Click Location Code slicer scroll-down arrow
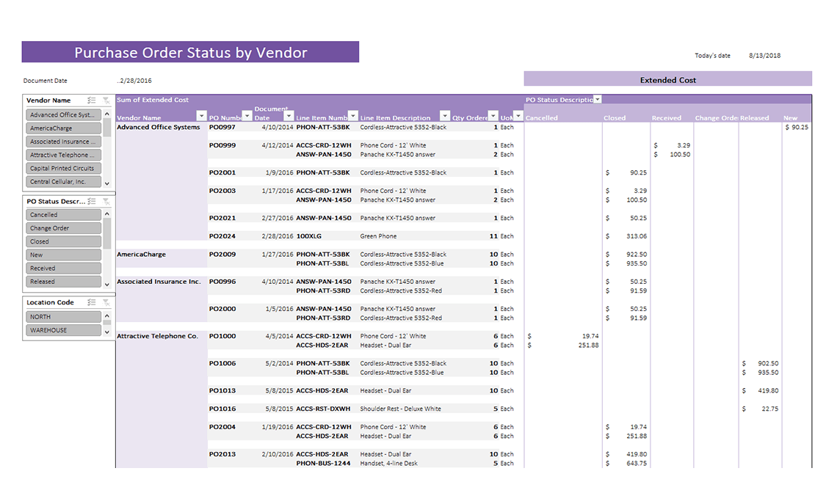The image size is (837, 504). (107, 332)
